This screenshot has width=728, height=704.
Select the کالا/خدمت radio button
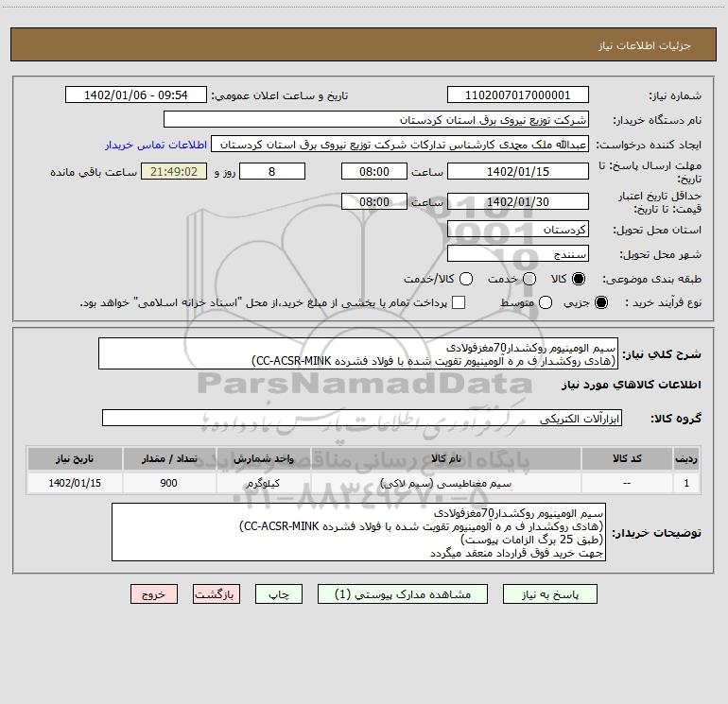coord(466,279)
